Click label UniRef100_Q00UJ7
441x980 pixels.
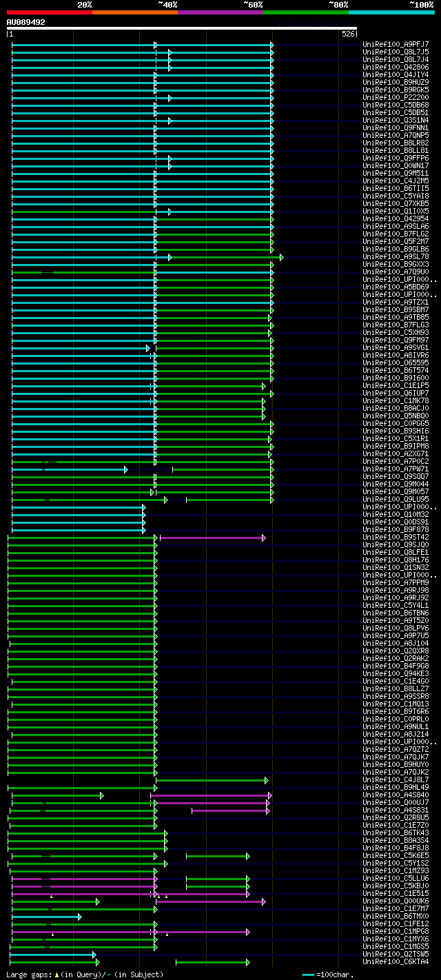396,803
